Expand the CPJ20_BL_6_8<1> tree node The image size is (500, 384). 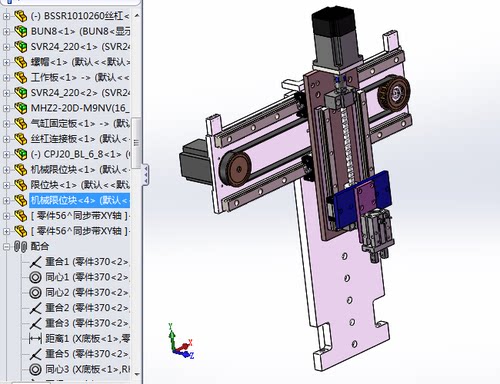(x=6, y=154)
